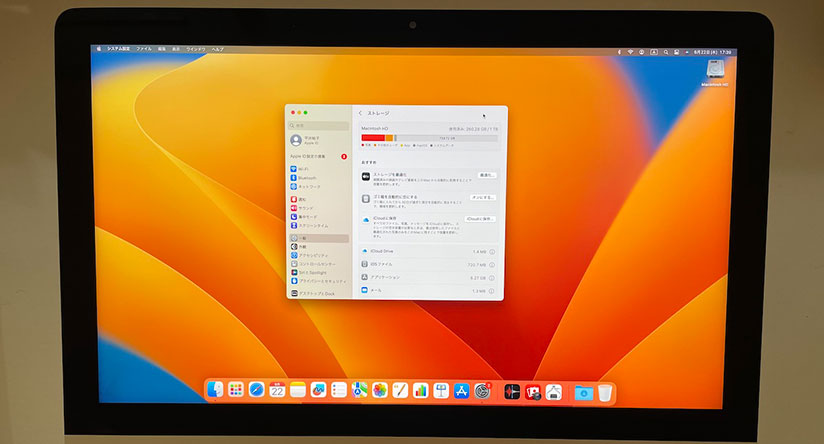Viewport: 824px width, 444px height.
Task: Open the Apple ID account row
Action: coord(318,140)
